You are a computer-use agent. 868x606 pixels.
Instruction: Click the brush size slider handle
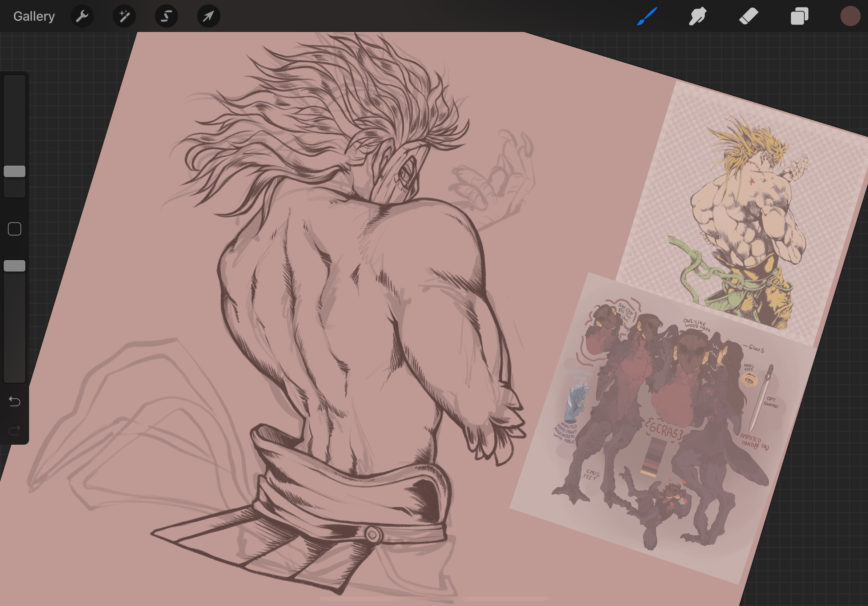(x=15, y=171)
